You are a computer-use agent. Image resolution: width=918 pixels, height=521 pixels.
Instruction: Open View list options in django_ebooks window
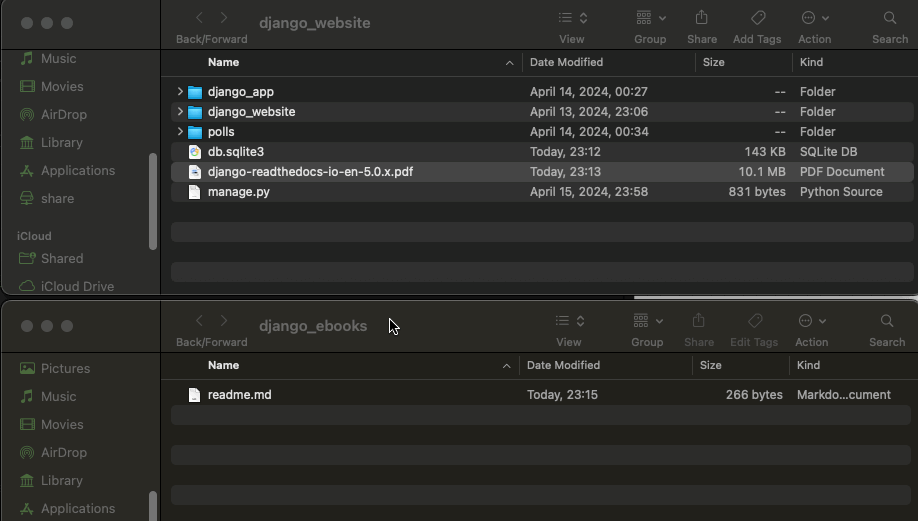pyautogui.click(x=569, y=321)
